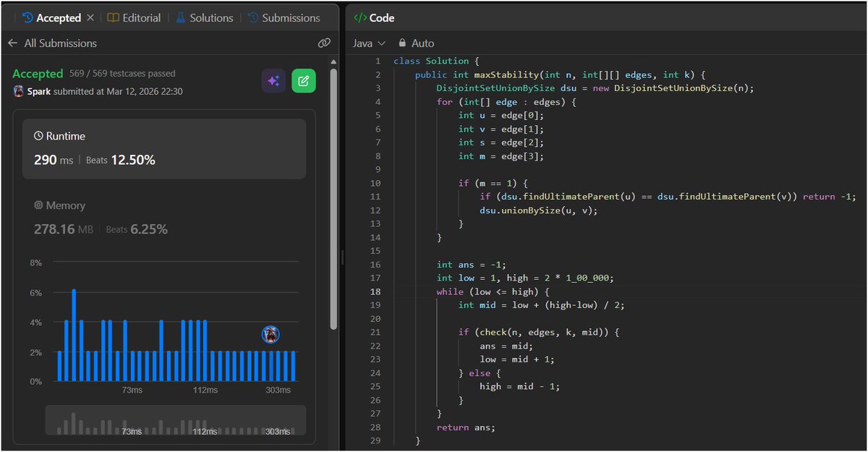Click the green Accepted status text
The width and height of the screenshot is (868, 452).
38,74
